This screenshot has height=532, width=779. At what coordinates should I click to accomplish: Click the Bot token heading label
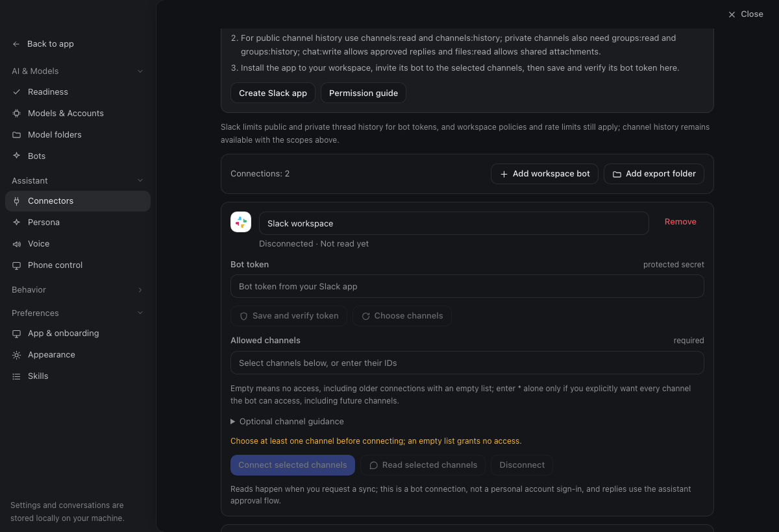pyautogui.click(x=249, y=265)
